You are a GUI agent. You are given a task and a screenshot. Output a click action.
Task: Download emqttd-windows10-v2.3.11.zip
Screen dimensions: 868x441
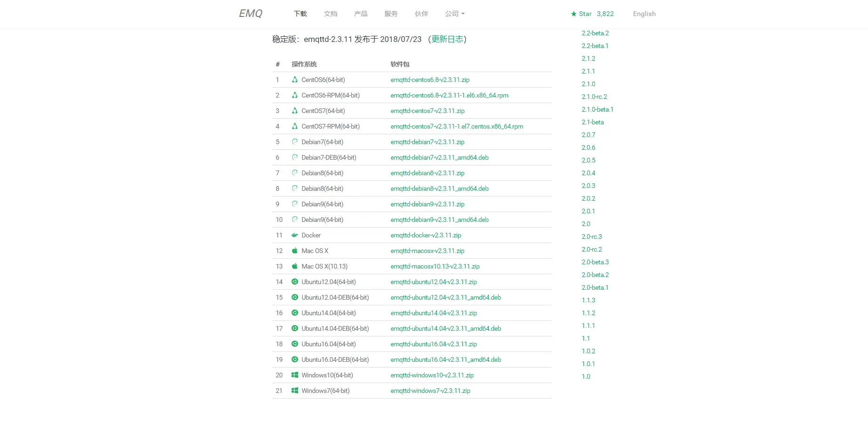point(432,375)
